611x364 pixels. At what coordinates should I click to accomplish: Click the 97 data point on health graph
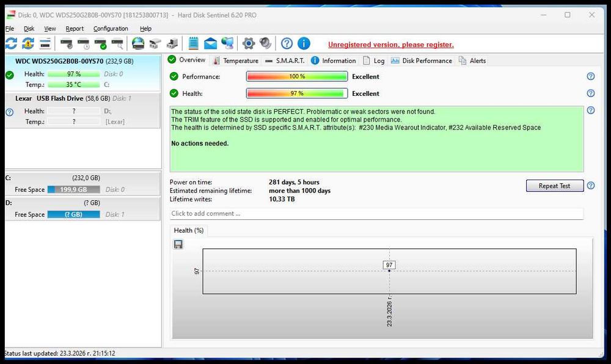pyautogui.click(x=389, y=271)
